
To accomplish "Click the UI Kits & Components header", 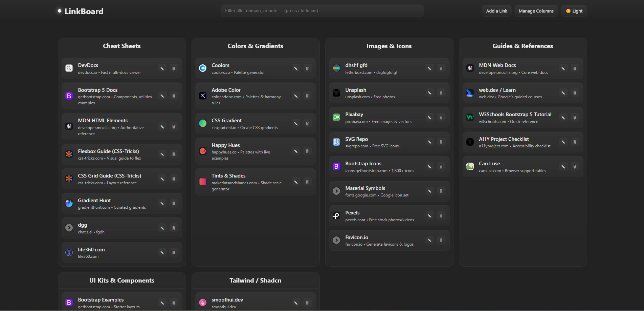I will click(x=122, y=281).
